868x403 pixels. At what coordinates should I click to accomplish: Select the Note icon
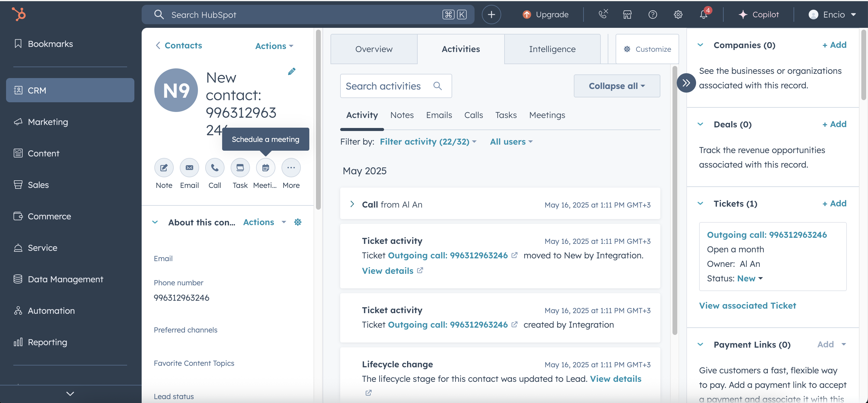pyautogui.click(x=164, y=168)
